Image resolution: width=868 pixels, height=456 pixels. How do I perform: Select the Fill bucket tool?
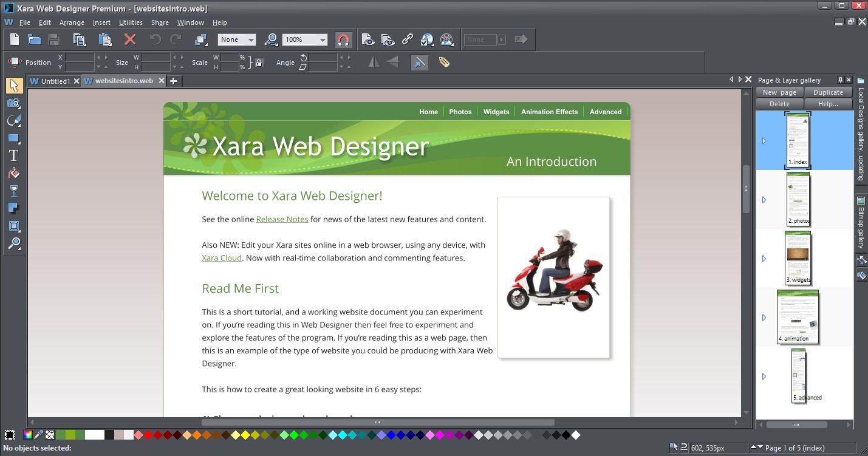point(14,174)
